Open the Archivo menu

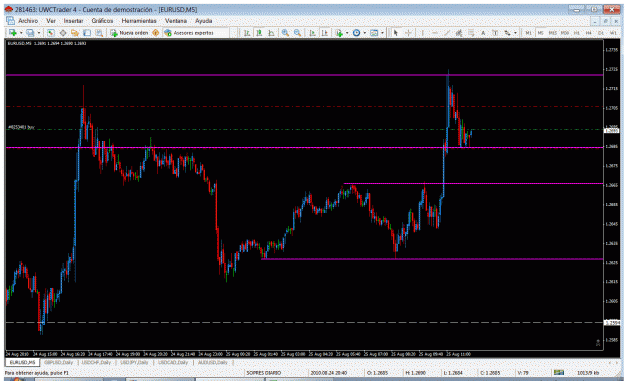(x=28, y=21)
